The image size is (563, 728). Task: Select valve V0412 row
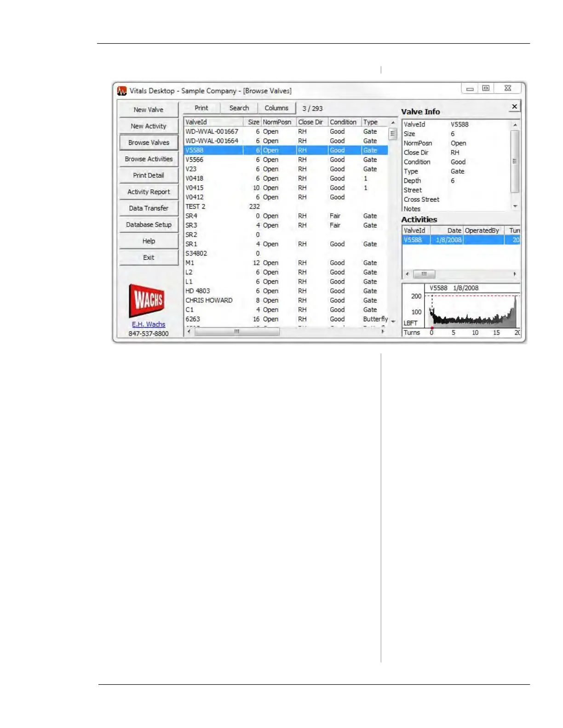coord(286,197)
